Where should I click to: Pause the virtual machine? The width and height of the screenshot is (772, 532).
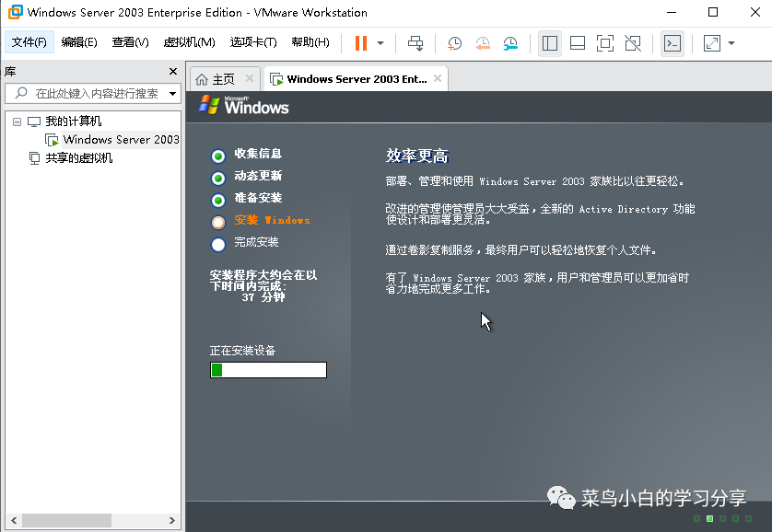click(x=361, y=43)
